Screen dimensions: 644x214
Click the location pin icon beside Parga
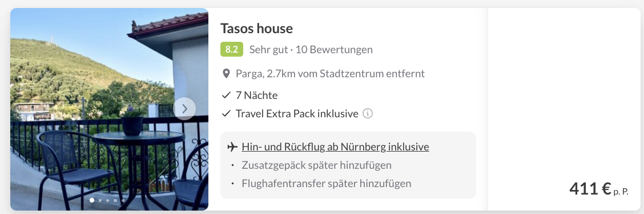tap(226, 74)
